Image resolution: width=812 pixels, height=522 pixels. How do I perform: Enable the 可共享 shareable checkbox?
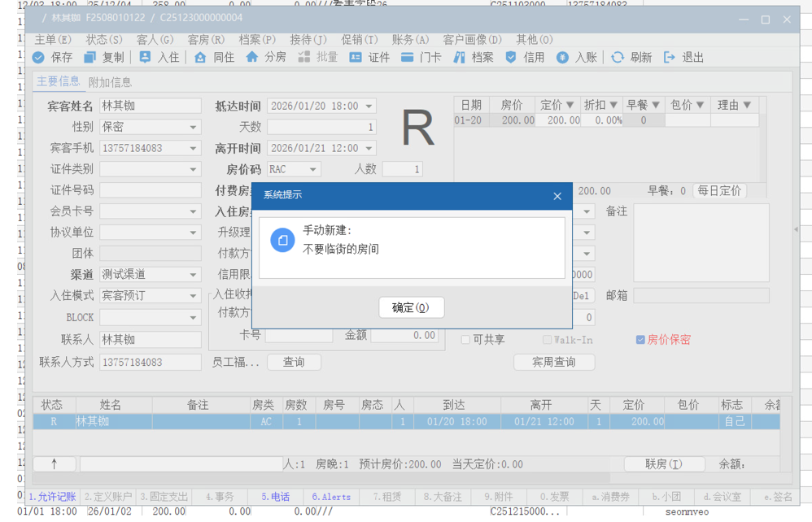pyautogui.click(x=466, y=340)
